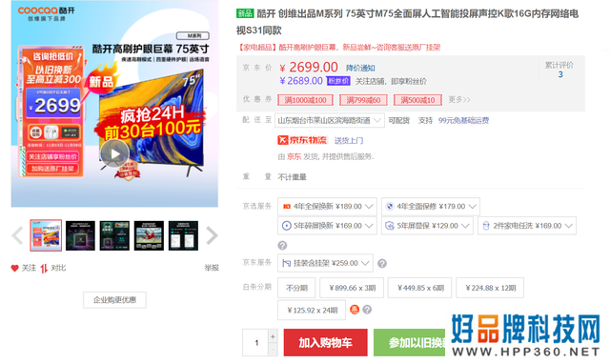Click the heart 关注 follow icon
The height and width of the screenshot is (364, 610).
[15, 268]
